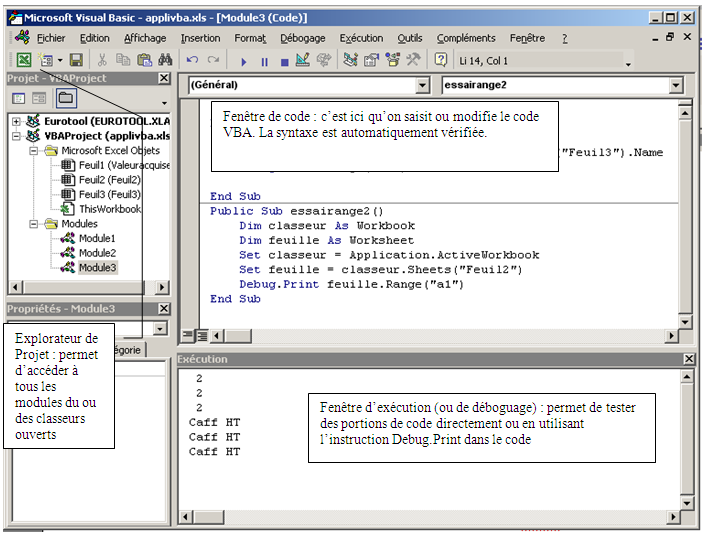This screenshot has width=705, height=537.
Task: Open the Properties panel object dropdown arrow
Action: pos(160,328)
